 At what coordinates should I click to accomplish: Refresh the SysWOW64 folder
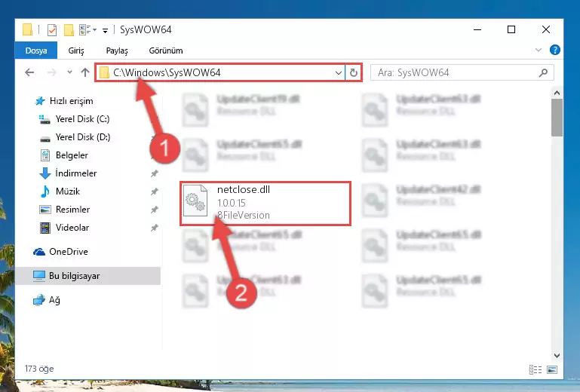[x=353, y=73]
